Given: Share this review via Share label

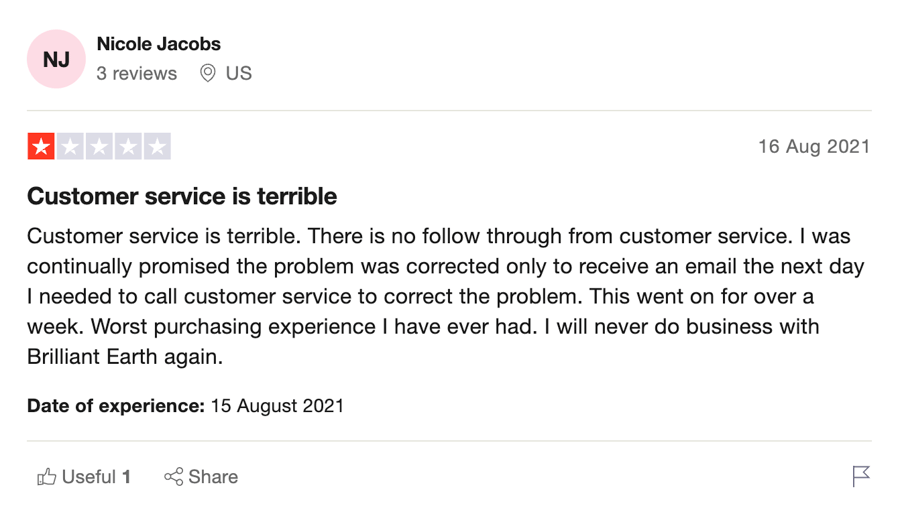Looking at the screenshot, I should tap(213, 476).
